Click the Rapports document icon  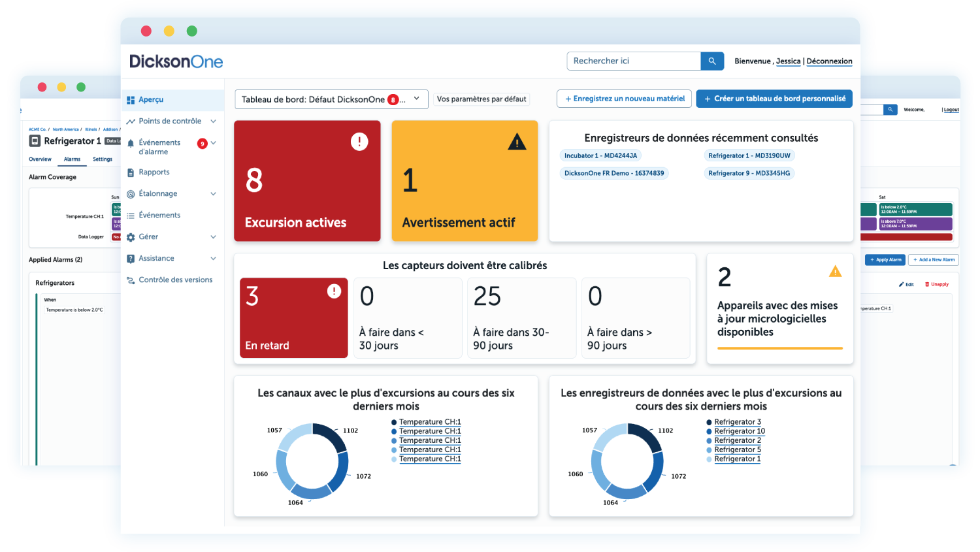(x=131, y=172)
